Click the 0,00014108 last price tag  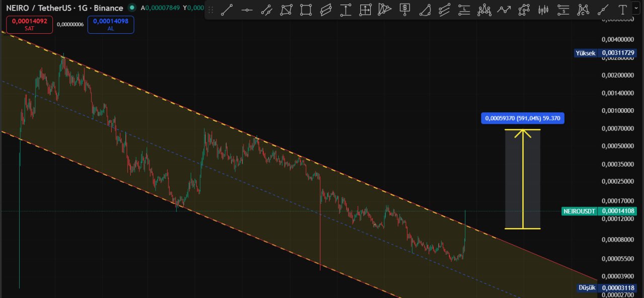coord(618,211)
